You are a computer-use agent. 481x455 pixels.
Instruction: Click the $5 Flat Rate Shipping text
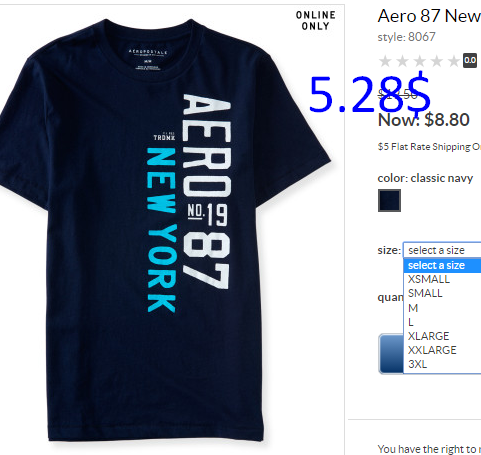[x=429, y=147]
